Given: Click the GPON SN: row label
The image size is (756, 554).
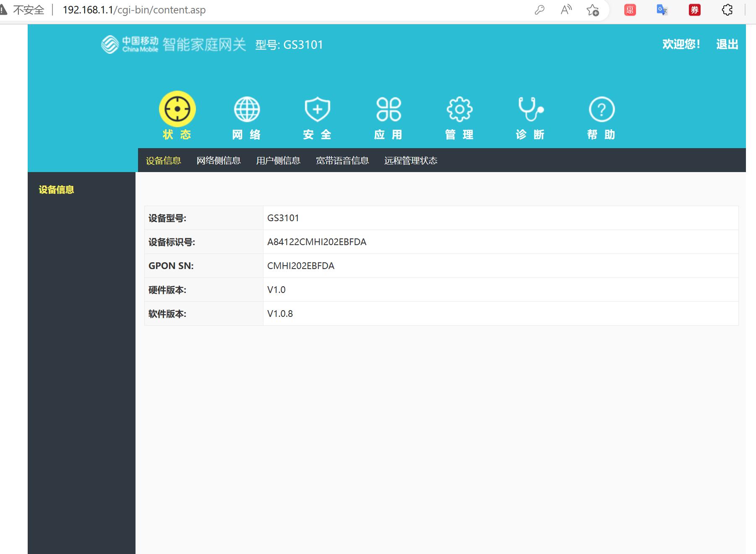Looking at the screenshot, I should [171, 266].
